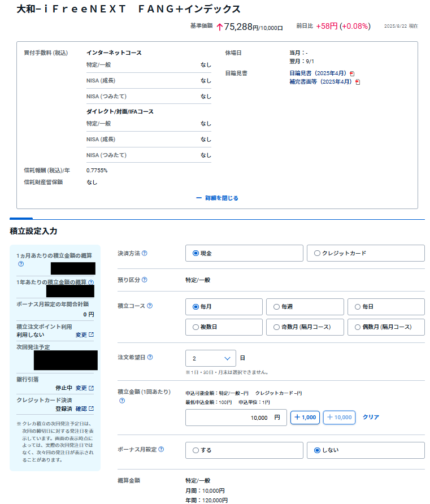Click 変更 link for 積立注文ポイント利用
430x504 pixels.
pos(81,334)
